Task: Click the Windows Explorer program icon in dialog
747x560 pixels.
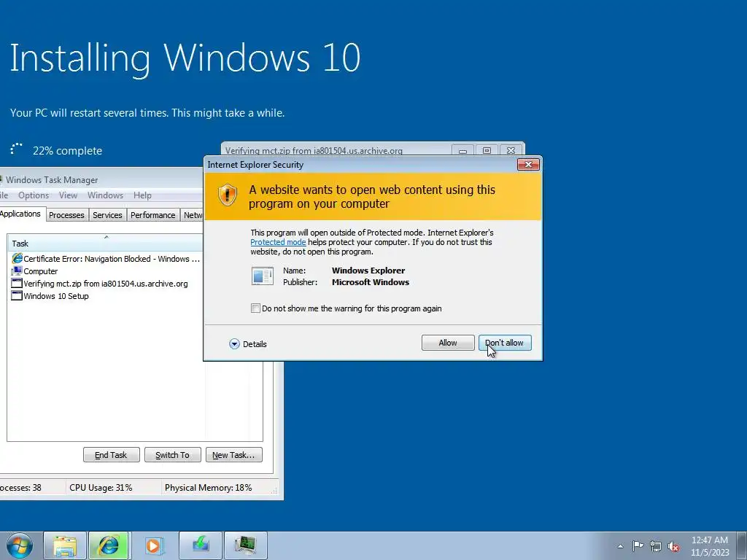Action: click(263, 276)
